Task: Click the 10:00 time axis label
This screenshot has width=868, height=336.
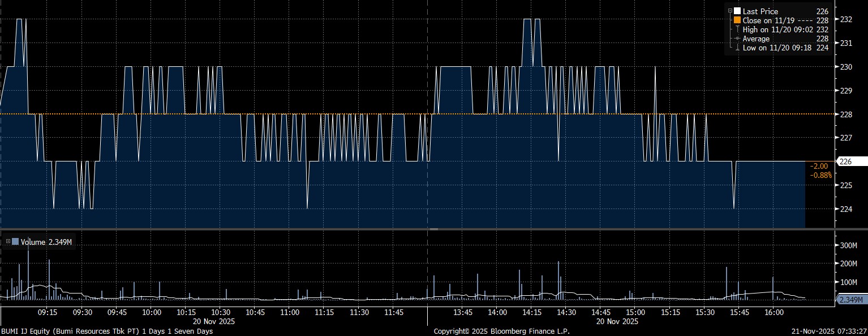Action: tap(152, 312)
